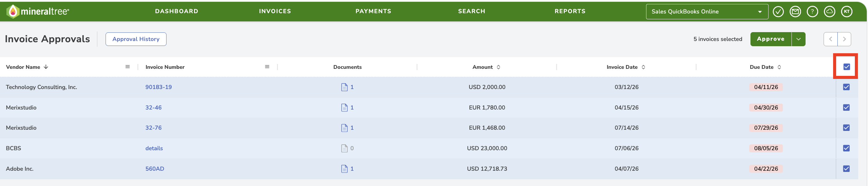Screen dimensions: 868x186
Task: Sort by Due Date column arrows
Action: [779, 67]
